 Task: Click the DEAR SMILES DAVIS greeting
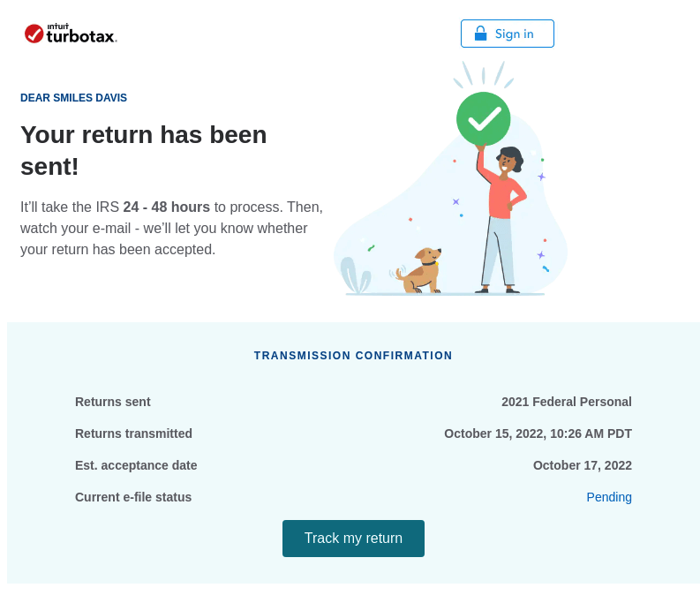[x=73, y=98]
